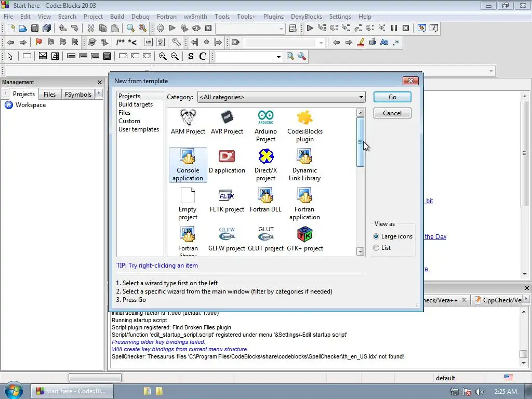The height and width of the screenshot is (399, 532).
Task: Select the ARM Project template
Action: [188, 122]
